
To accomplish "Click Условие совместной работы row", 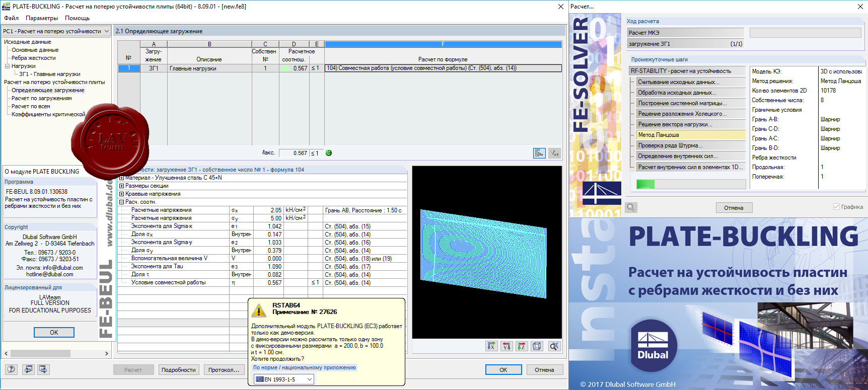I will tap(262, 283).
